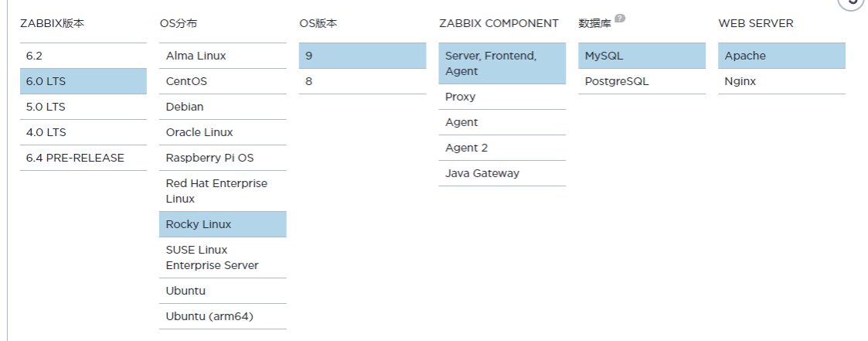Viewport: 868px width, 341px height.
Task: Click the help icon beside 数据库
Action: coord(620,19)
